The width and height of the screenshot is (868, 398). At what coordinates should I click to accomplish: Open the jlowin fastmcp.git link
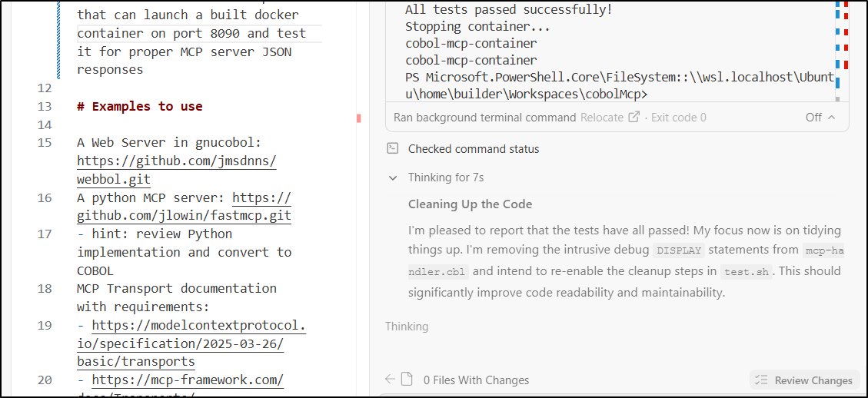[185, 216]
